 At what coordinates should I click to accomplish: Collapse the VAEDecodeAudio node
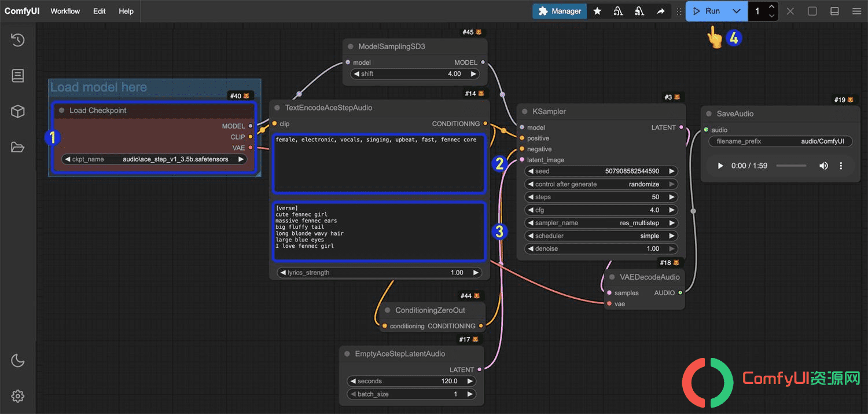(x=612, y=277)
